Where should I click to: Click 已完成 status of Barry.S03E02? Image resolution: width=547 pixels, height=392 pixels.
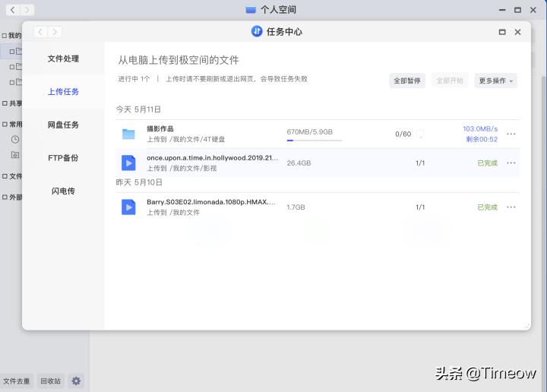(x=487, y=207)
